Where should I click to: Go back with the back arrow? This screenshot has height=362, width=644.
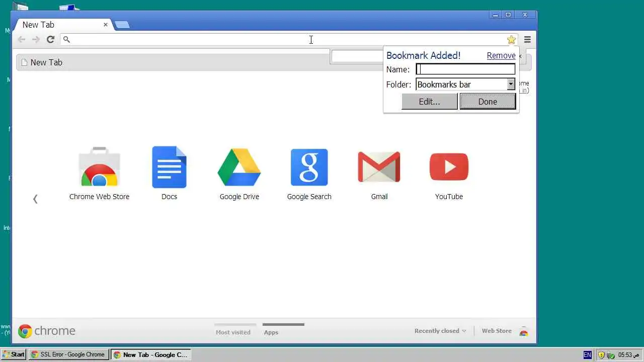22,39
